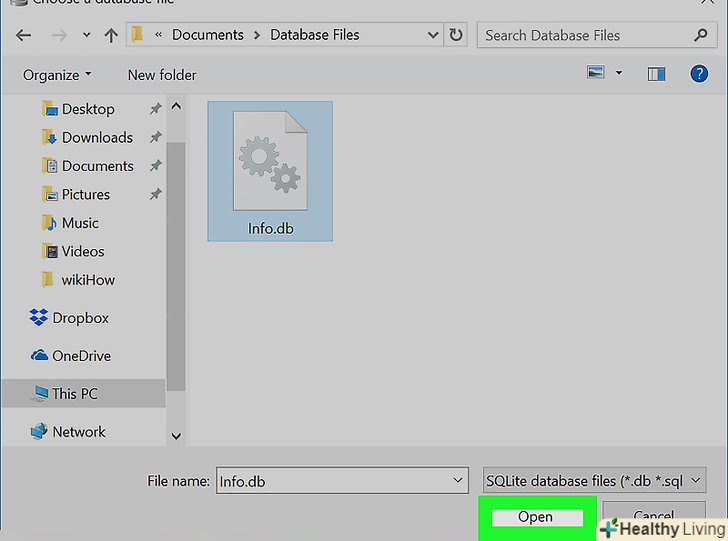Select Network in the sidebar
Image resolution: width=728 pixels, height=541 pixels.
(x=68, y=432)
